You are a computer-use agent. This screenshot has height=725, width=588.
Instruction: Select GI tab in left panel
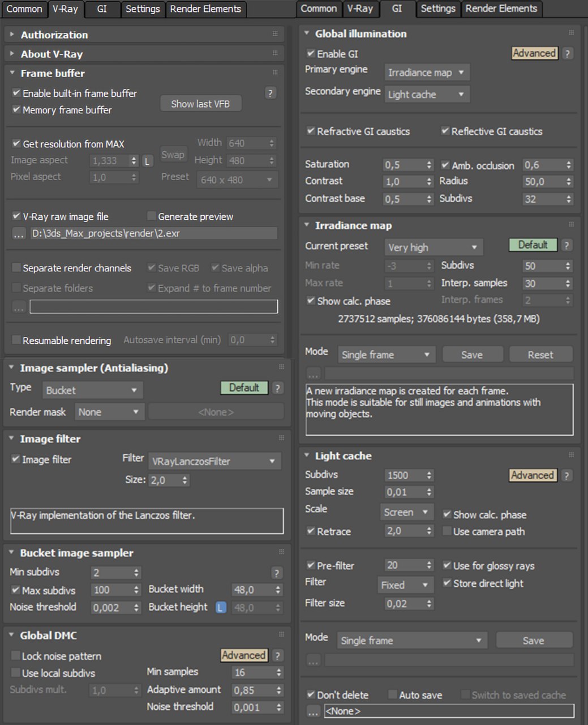tap(102, 9)
